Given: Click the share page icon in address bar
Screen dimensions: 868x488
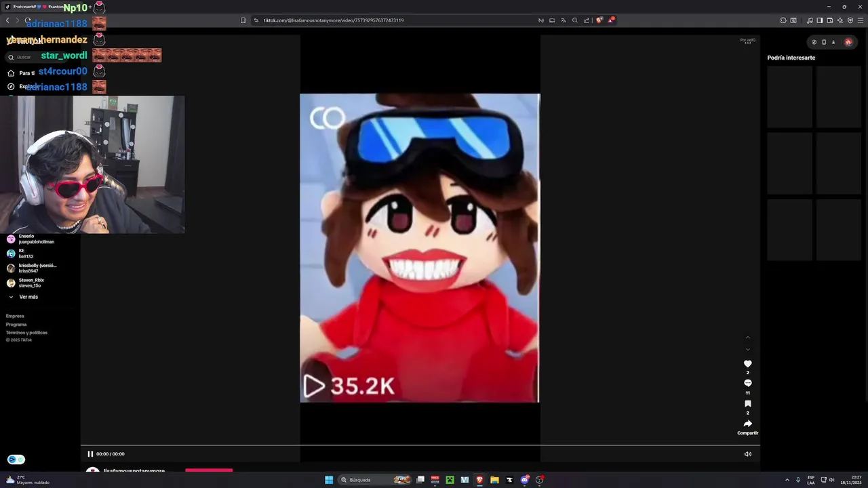Looking at the screenshot, I should coord(587,20).
